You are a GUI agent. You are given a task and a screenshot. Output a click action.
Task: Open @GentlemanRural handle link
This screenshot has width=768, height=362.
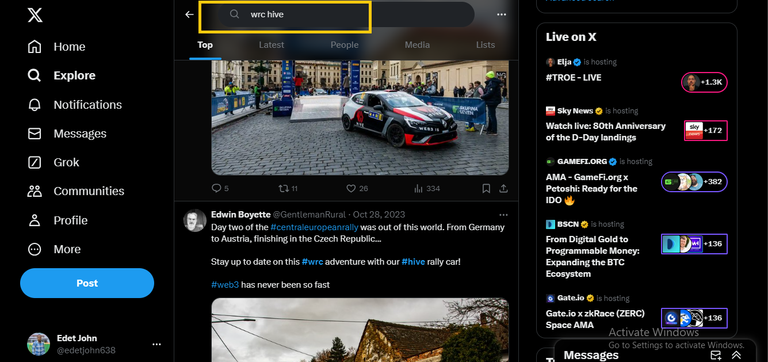[309, 215]
